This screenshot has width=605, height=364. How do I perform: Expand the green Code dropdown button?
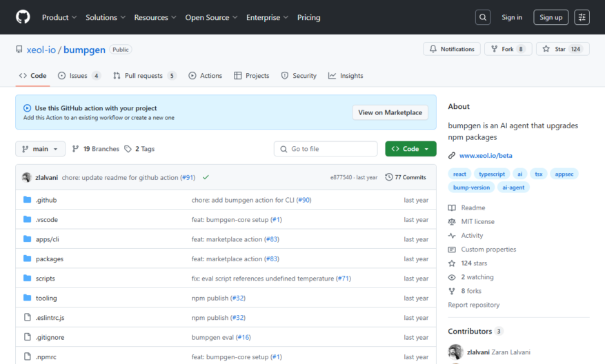410,149
